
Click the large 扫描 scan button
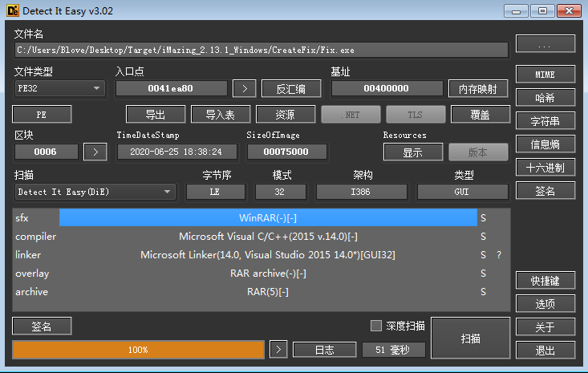(x=471, y=339)
